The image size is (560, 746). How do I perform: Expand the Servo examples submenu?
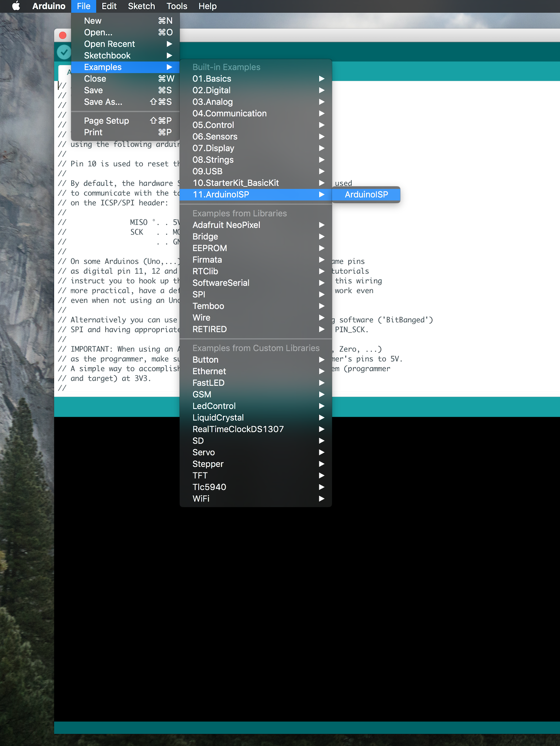[204, 452]
